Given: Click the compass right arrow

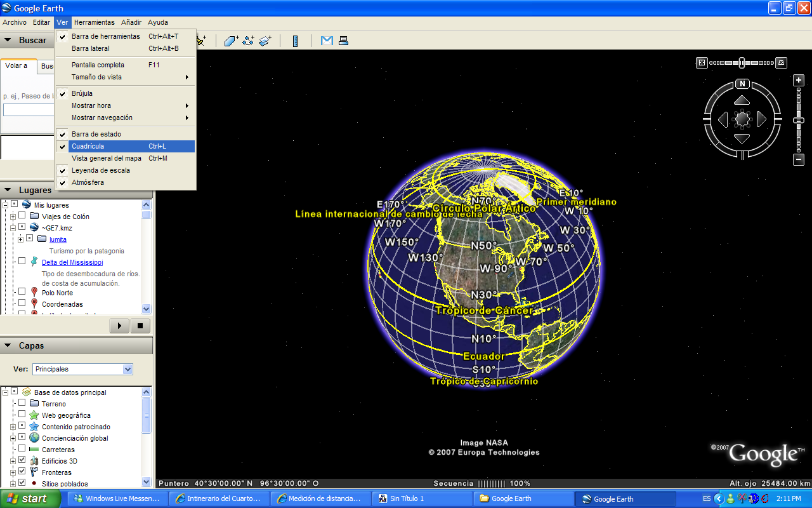Looking at the screenshot, I should [761, 119].
